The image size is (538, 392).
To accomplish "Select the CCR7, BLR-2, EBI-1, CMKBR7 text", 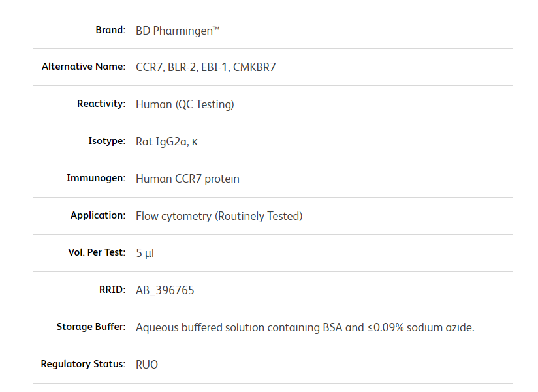I will click(206, 67).
